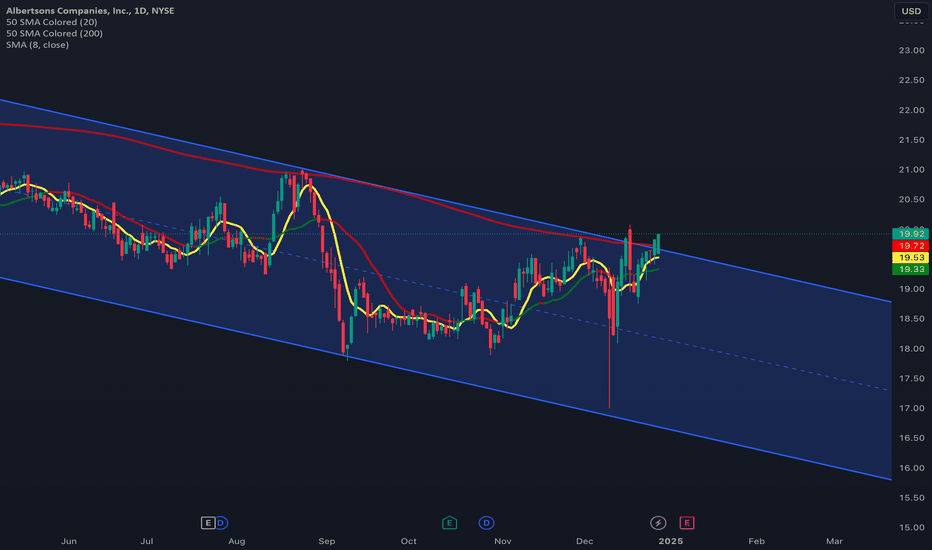Click the 20.50 value on the price axis
The height and width of the screenshot is (550, 932).
click(911, 200)
